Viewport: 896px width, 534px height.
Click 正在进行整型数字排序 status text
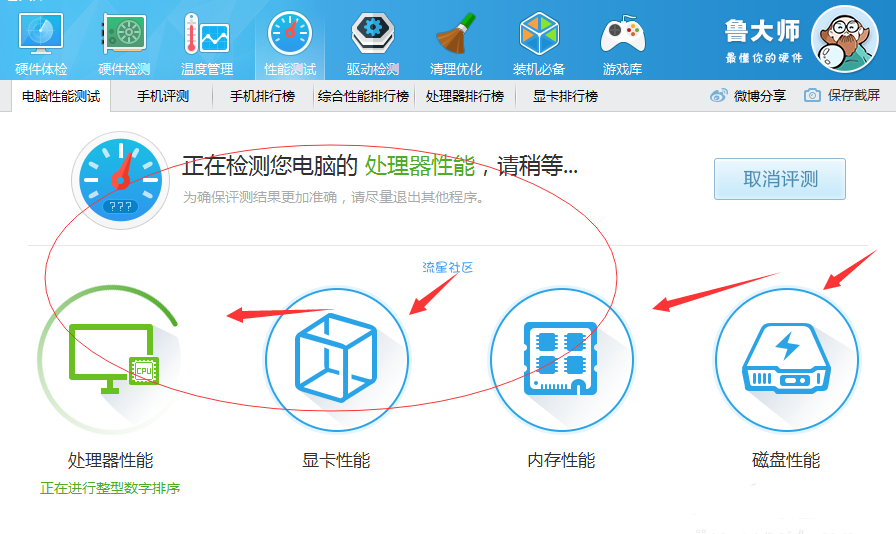tap(110, 488)
